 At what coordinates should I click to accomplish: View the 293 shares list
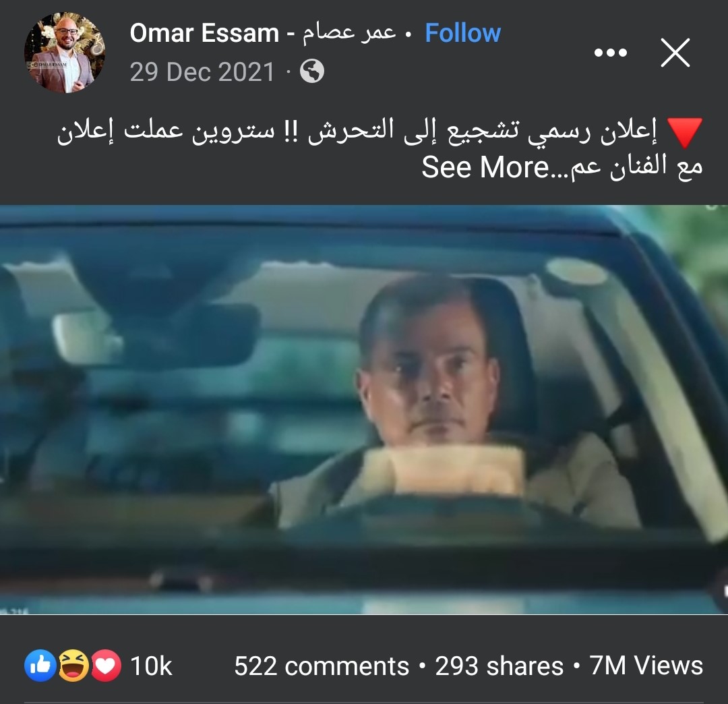pos(499,666)
